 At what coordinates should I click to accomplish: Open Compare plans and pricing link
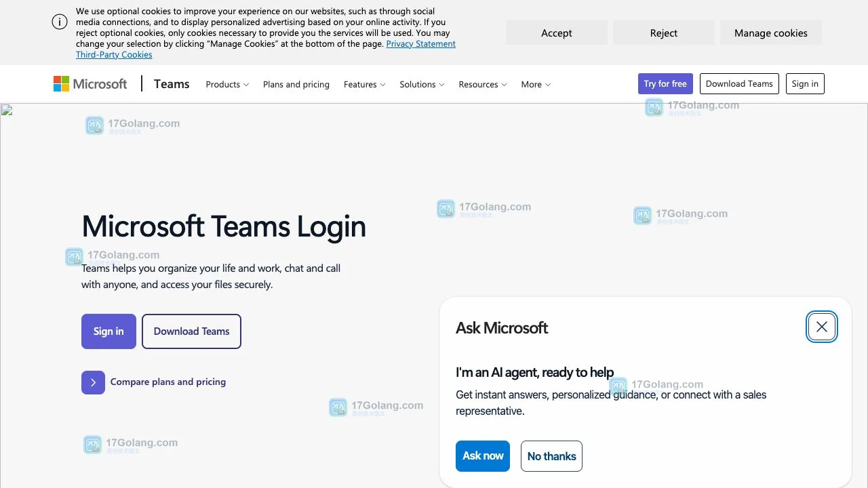pyautogui.click(x=168, y=382)
